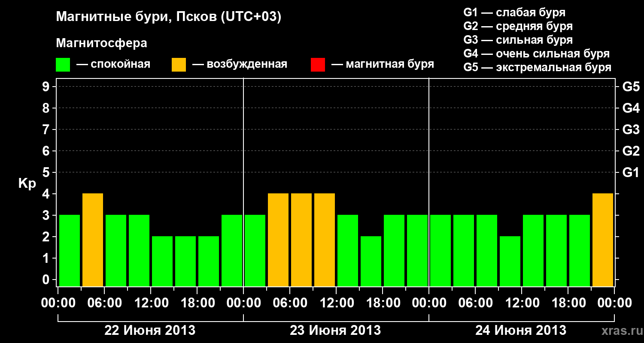Image resolution: width=644 pixels, height=343 pixels.
Task: Click the 22 June 09:00–12:00 green bar
Action: [139, 250]
